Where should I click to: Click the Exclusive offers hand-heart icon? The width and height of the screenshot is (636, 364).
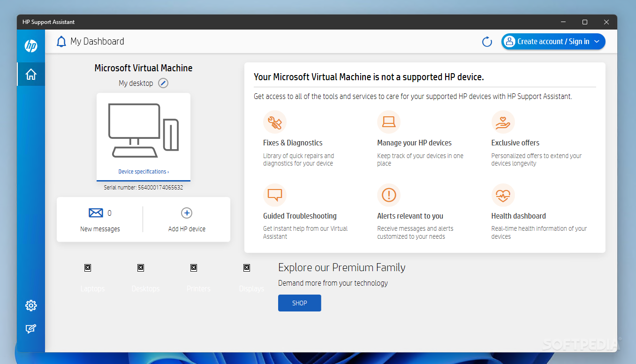tap(503, 122)
